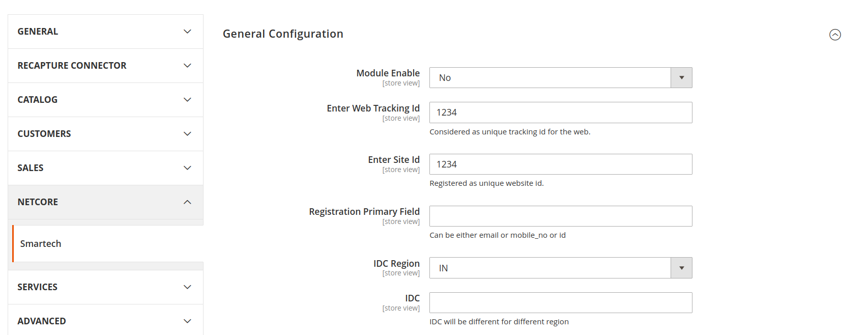Click the SALES section label
The width and height of the screenshot is (868, 335).
31,168
